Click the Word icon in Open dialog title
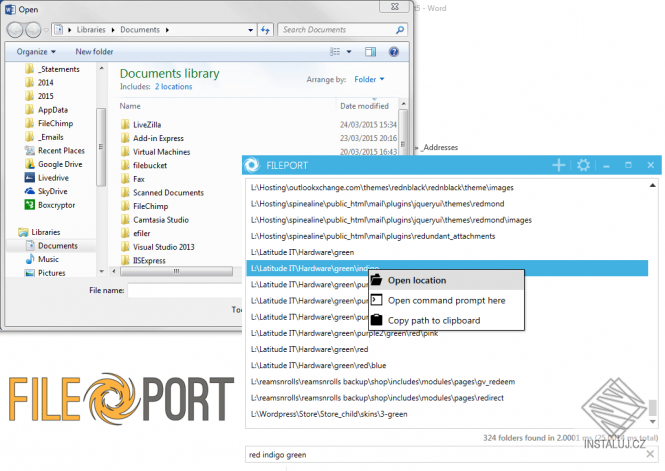Screen dimensions: 665x471 click(x=10, y=9)
